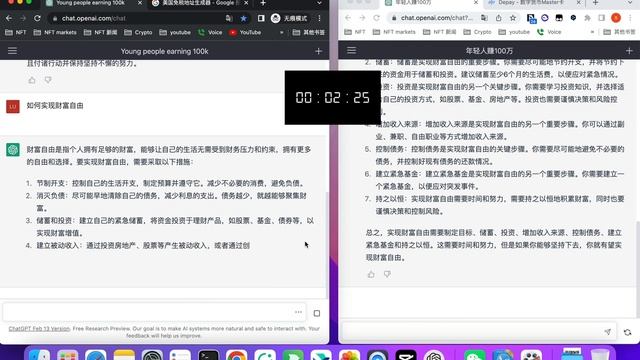The width and height of the screenshot is (640, 360).
Task: Expand youtube bookmark folder in right window
Action: tap(514, 32)
